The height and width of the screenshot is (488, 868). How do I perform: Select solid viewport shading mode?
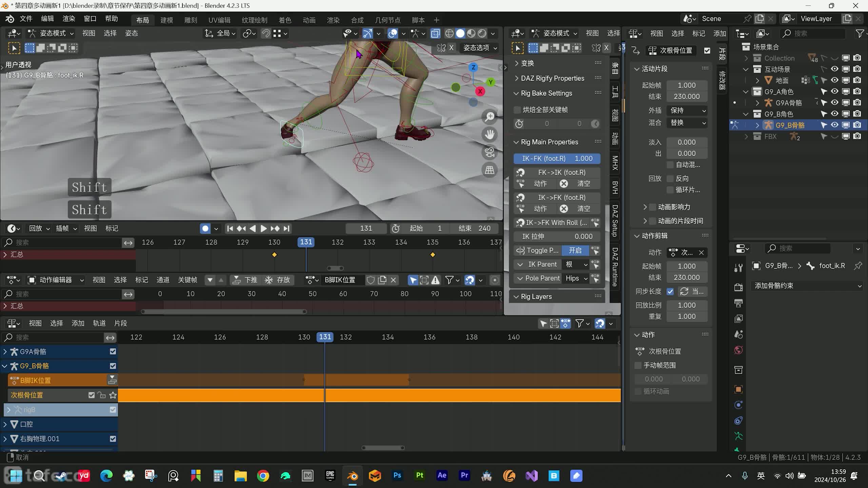click(460, 33)
